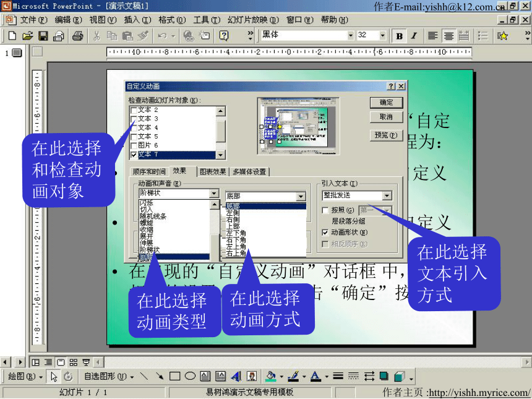Open the 绘图 drawing menu dropdown
532x399 pixels.
pyautogui.click(x=25, y=376)
